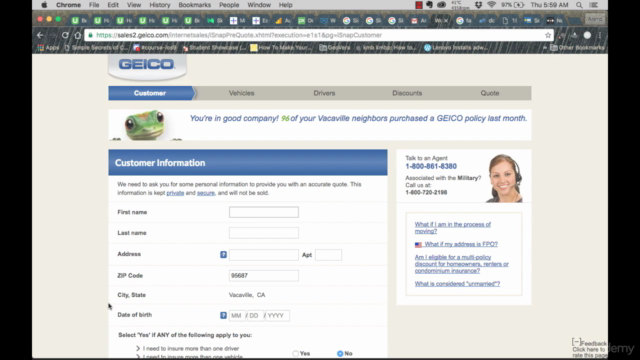Open the Window menu
This screenshot has width=640, height=360.
259,5
